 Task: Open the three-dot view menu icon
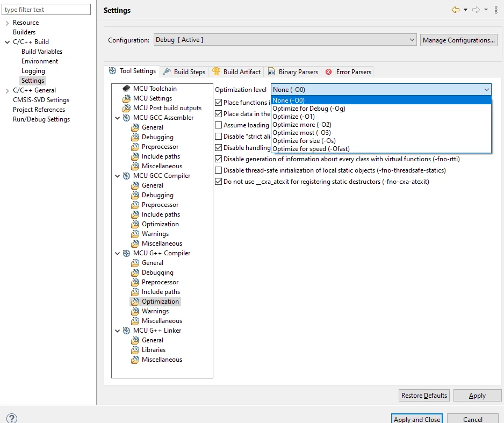[496, 10]
